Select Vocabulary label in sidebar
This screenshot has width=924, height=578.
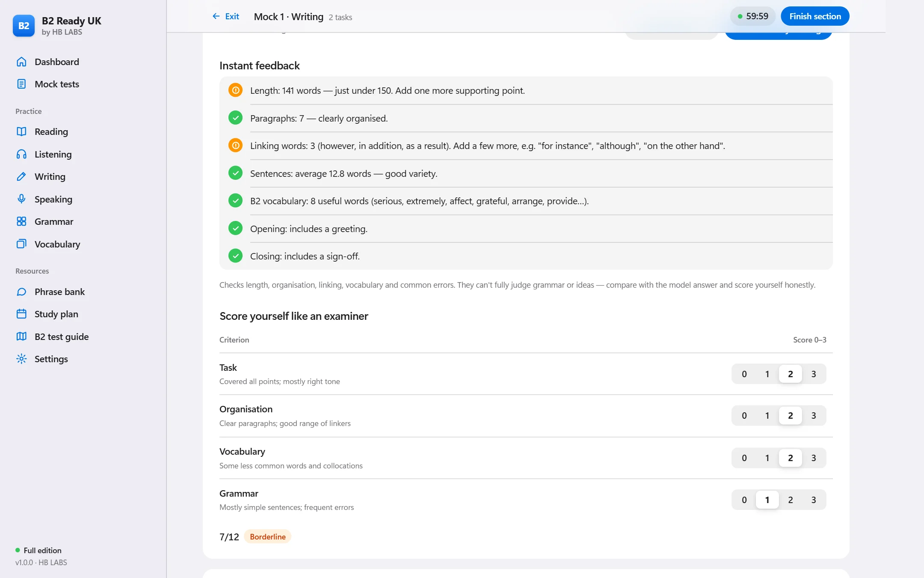pyautogui.click(x=57, y=244)
